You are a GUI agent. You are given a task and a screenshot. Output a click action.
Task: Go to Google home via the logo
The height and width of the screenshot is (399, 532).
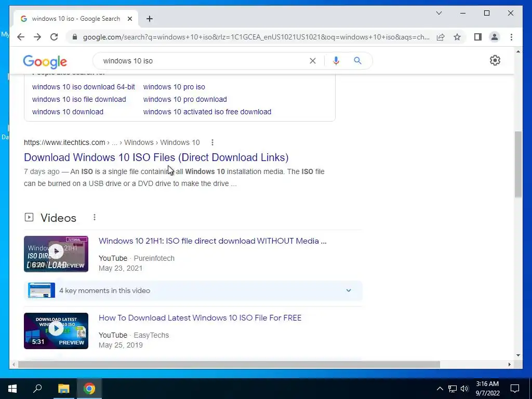click(x=45, y=61)
